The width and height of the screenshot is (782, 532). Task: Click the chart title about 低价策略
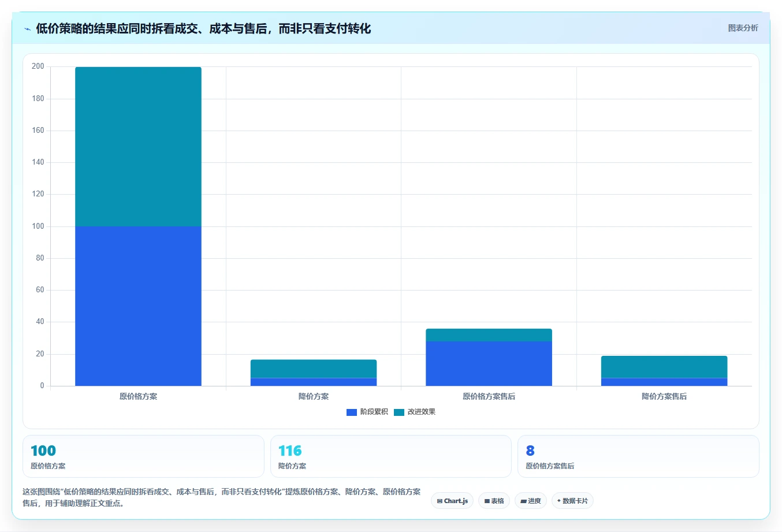[203, 29]
